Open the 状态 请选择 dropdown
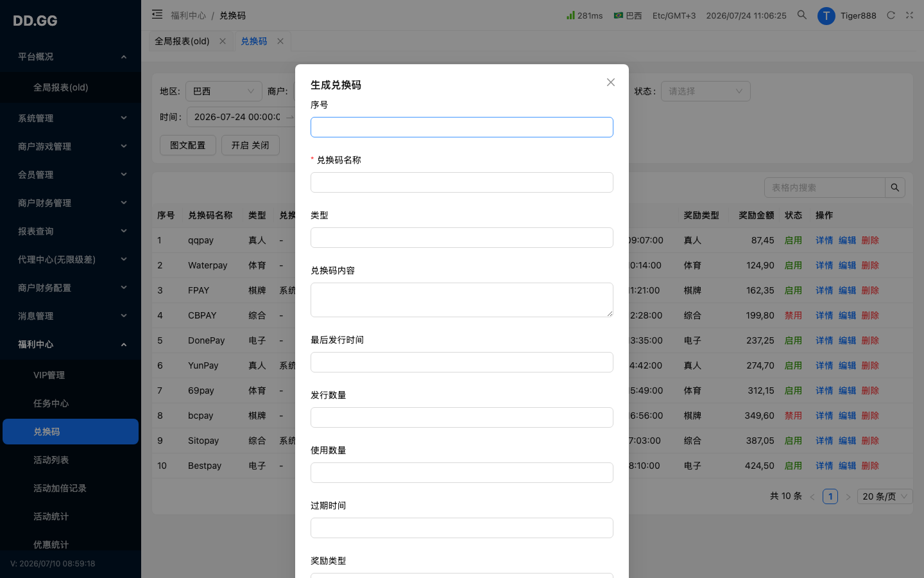The width and height of the screenshot is (924, 578). tap(706, 91)
